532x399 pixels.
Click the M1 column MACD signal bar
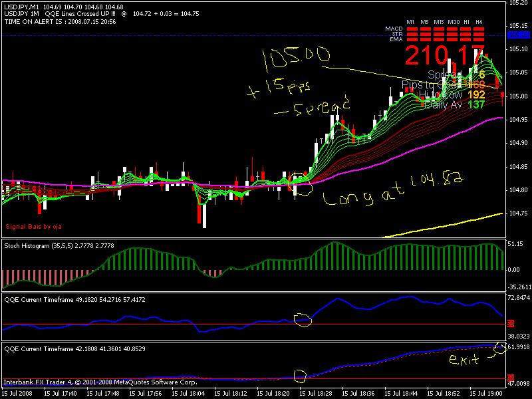[412, 29]
